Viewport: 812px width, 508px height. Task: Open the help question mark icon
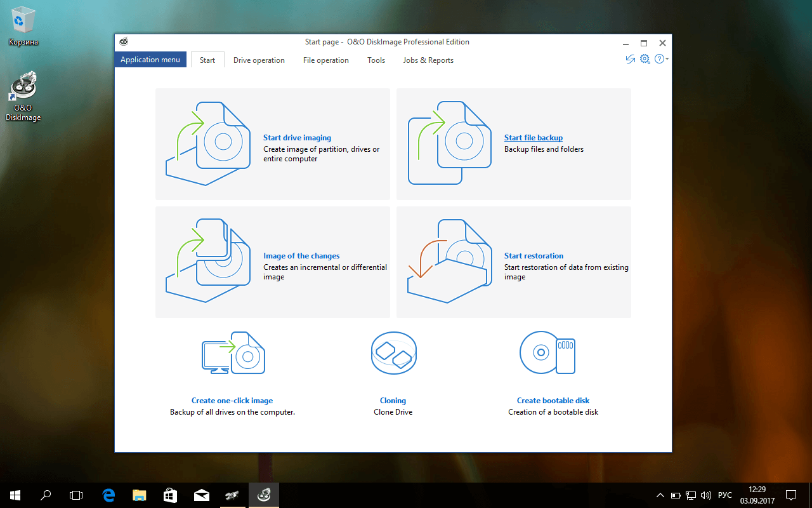[659, 59]
